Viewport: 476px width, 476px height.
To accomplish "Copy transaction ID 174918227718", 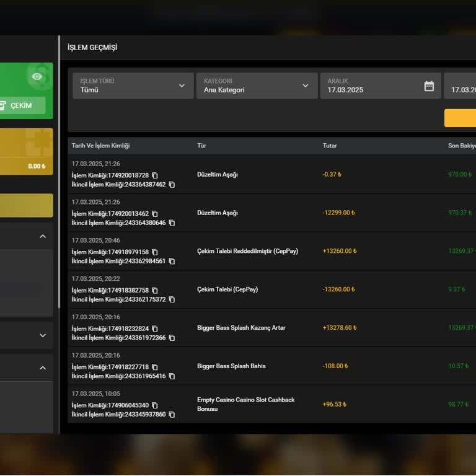I will point(155,368).
